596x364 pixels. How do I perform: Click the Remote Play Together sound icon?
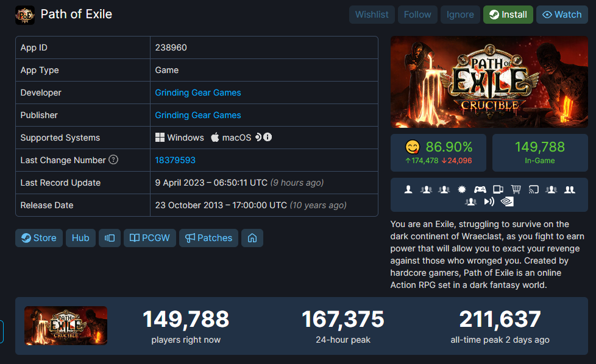(x=489, y=201)
